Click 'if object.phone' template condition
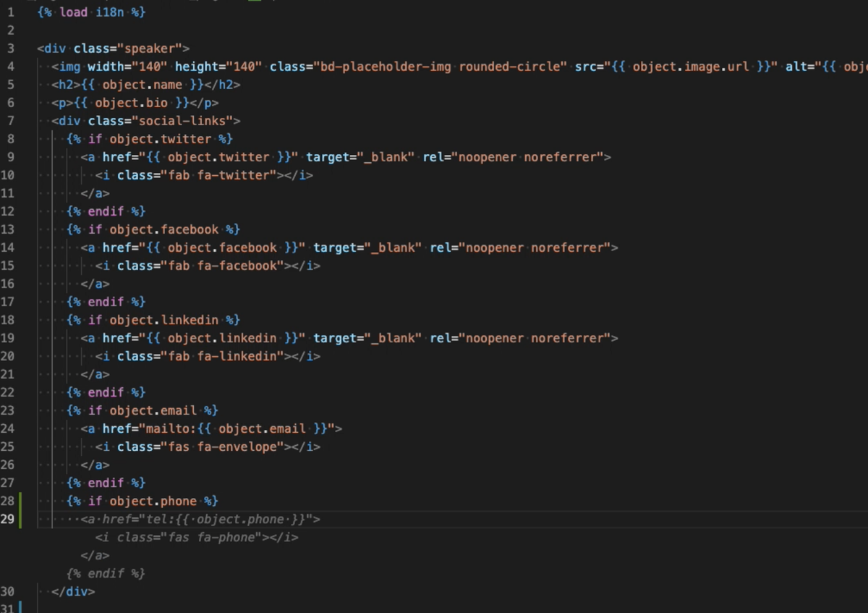The width and height of the screenshot is (868, 613). 142,501
